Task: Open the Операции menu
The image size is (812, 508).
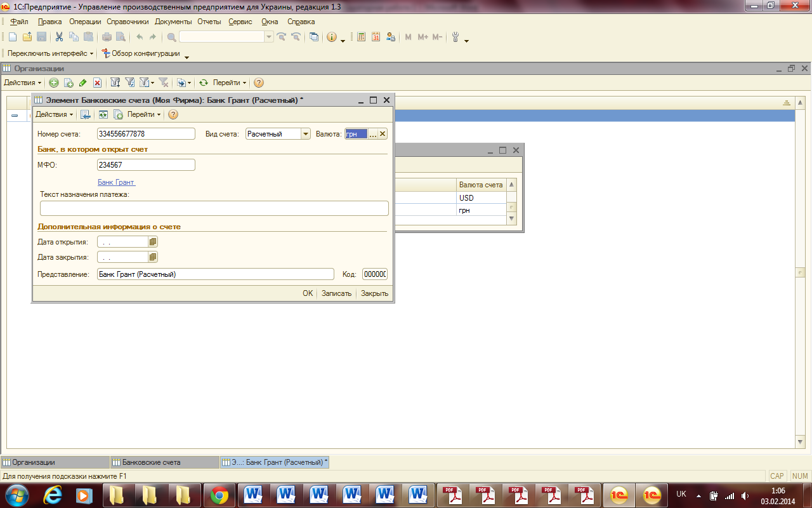Action: click(85, 22)
